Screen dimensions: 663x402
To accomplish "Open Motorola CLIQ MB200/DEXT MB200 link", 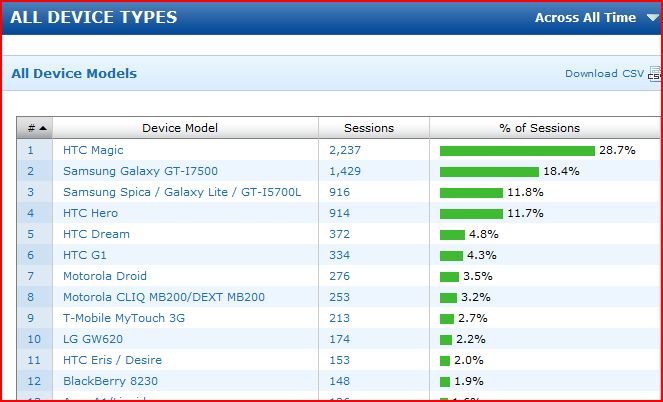I will [x=164, y=297].
